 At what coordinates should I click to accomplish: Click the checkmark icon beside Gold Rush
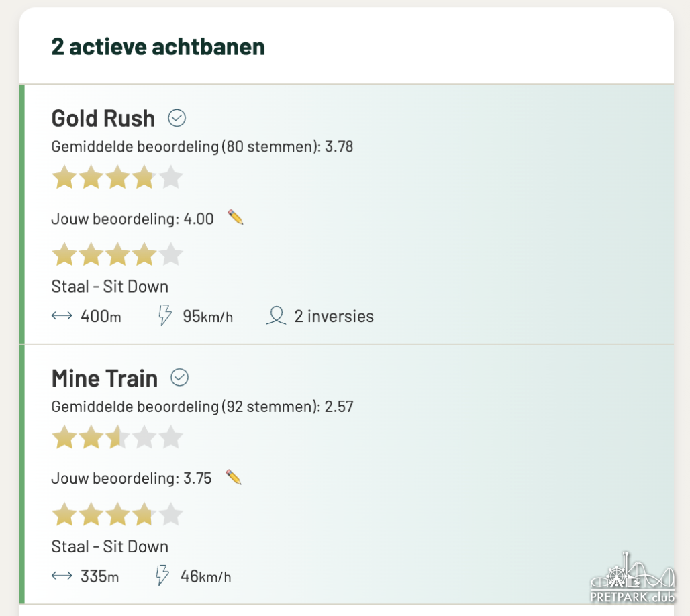177,119
